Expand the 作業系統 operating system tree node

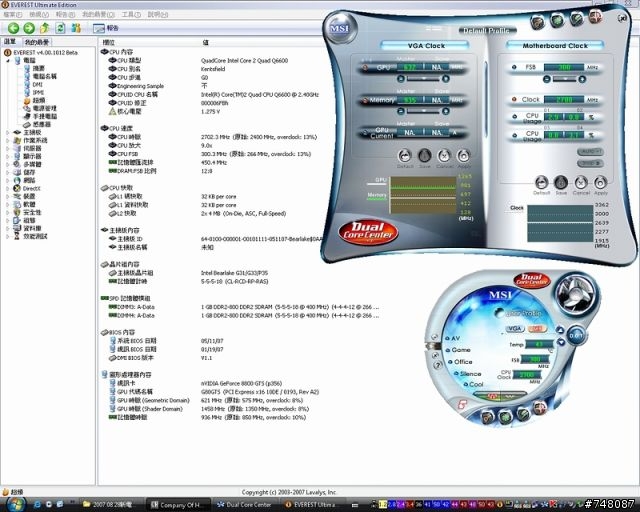tap(8, 140)
